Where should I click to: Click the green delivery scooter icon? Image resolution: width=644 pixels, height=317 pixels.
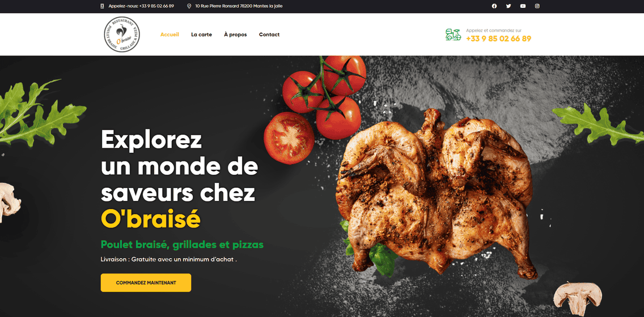(454, 35)
